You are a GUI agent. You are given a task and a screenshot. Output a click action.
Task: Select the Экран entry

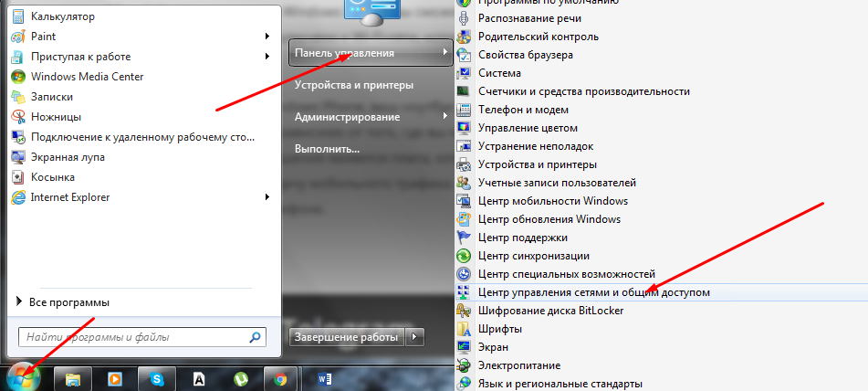tap(493, 347)
